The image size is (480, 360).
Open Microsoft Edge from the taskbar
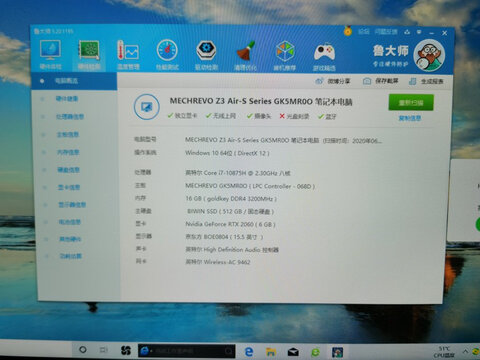click(x=249, y=351)
